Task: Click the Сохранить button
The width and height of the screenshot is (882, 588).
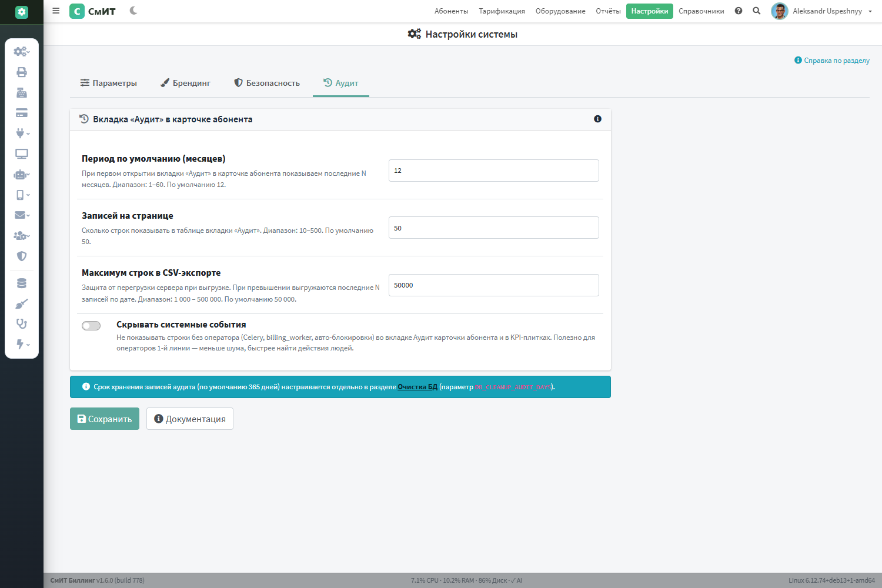Action: [105, 419]
